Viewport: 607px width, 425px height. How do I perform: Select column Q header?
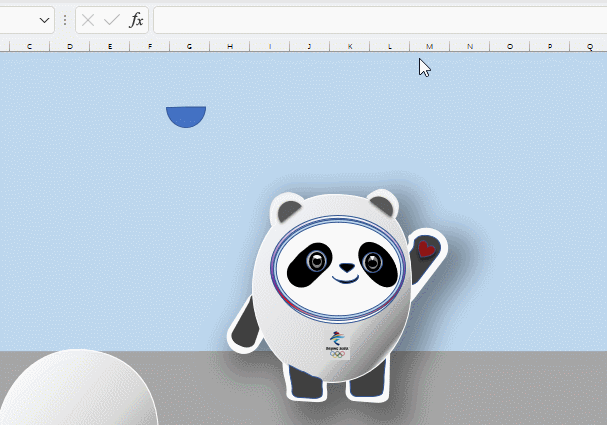[x=589, y=46]
